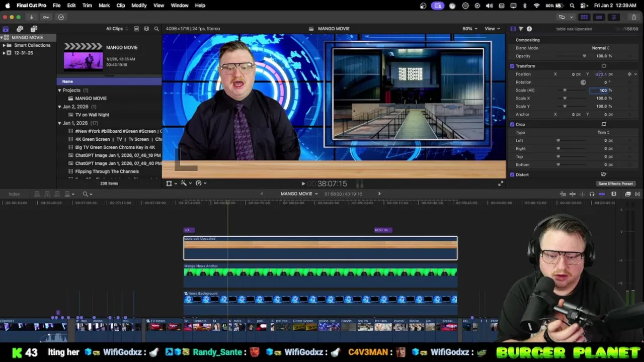644x362 pixels.
Task: Show Background Tasks checkmark icon
Action: [61, 17]
